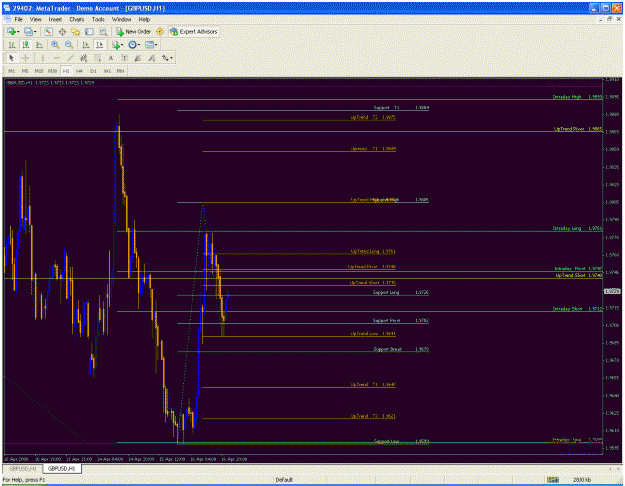Screen dimensions: 625x486
Task: Activate the standard cursor arrow tool
Action: (x=12, y=58)
